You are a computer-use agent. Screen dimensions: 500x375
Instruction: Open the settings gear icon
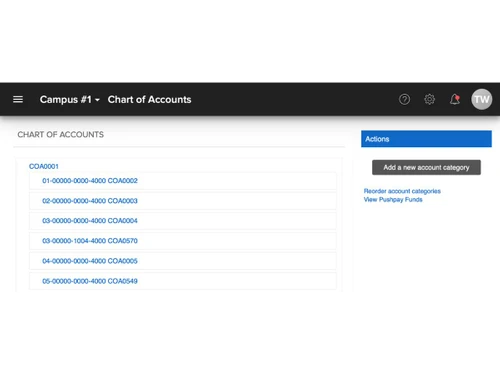tap(429, 99)
